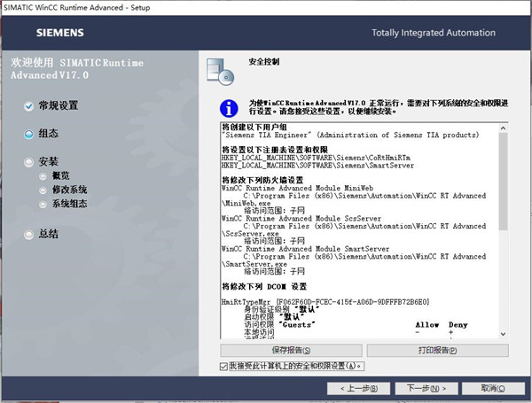532x403 pixels.
Task: Select the 概览 sub-step indicator
Action: pyautogui.click(x=43, y=176)
